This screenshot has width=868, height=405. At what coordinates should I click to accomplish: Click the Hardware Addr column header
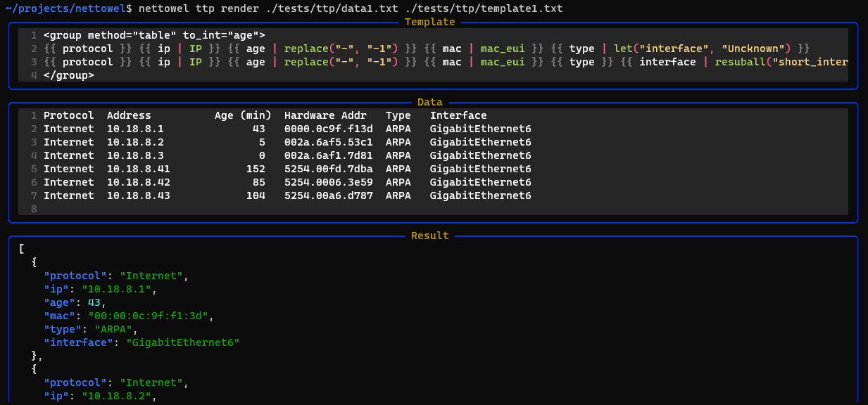coord(325,115)
